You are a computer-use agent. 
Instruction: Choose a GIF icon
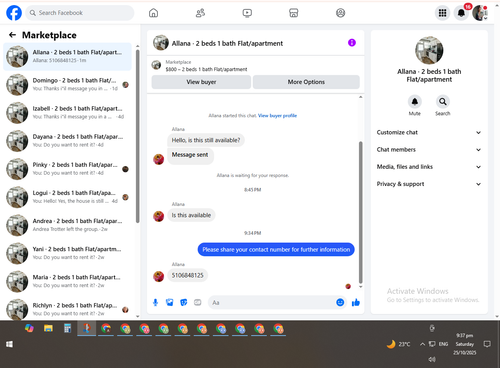198,302
